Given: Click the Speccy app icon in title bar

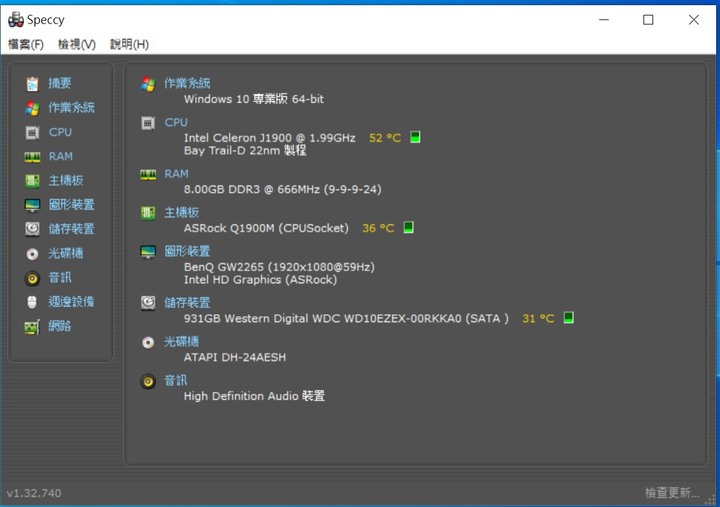Looking at the screenshot, I should coord(16,20).
